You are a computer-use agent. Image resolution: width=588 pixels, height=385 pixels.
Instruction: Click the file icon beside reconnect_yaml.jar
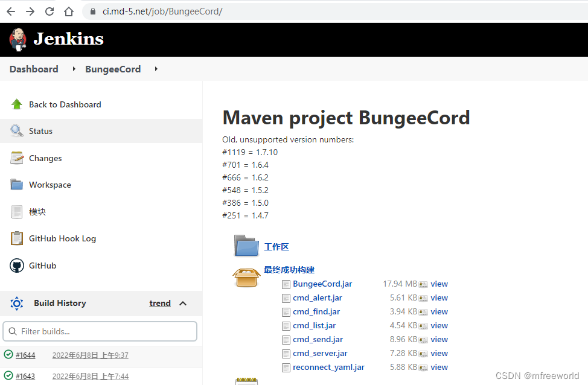coord(286,367)
